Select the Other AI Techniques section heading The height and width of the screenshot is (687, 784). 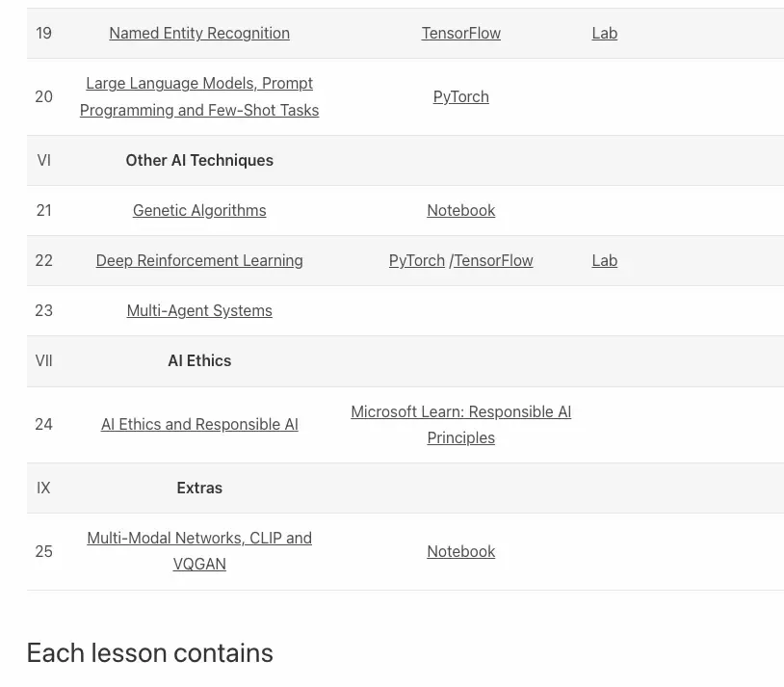pos(199,160)
